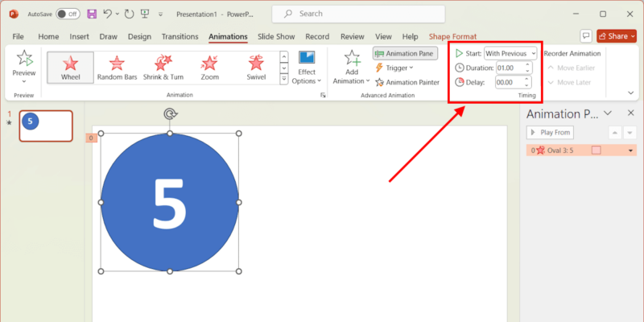Collapse the ribbon with chevron

(631, 93)
